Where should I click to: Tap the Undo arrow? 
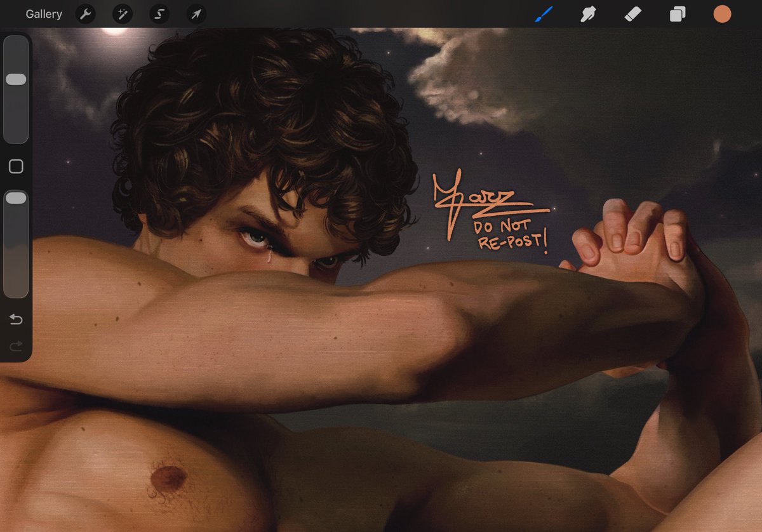(x=15, y=319)
